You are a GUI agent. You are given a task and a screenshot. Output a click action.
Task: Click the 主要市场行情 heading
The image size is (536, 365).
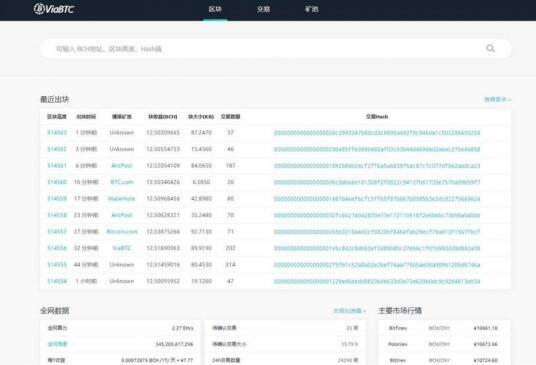[400, 311]
